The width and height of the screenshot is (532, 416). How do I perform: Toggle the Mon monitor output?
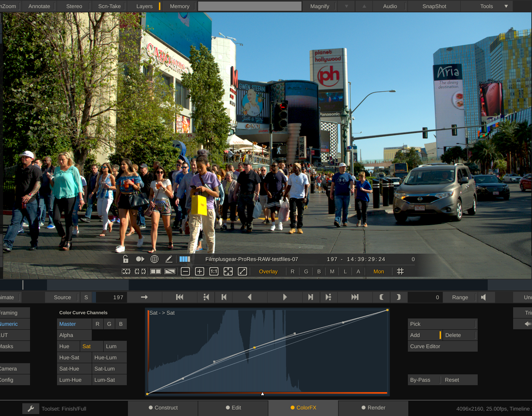(x=379, y=271)
